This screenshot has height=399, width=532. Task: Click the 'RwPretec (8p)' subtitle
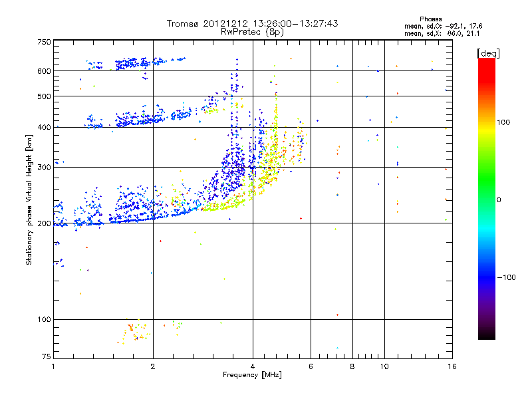coord(252,32)
